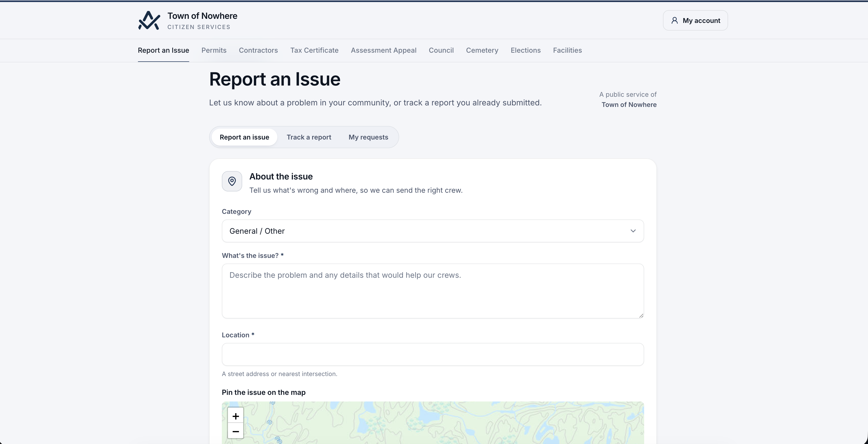This screenshot has height=444, width=868.
Task: Open the Category dropdown chevron
Action: (x=633, y=231)
